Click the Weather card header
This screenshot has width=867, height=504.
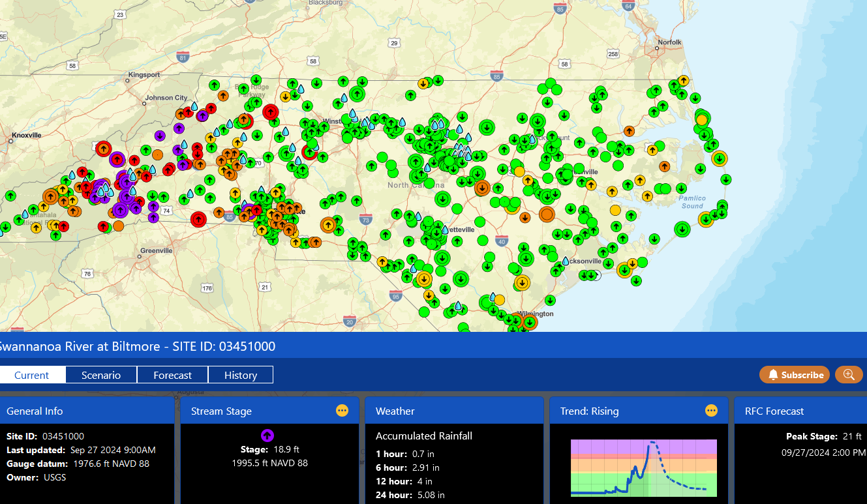tap(454, 411)
